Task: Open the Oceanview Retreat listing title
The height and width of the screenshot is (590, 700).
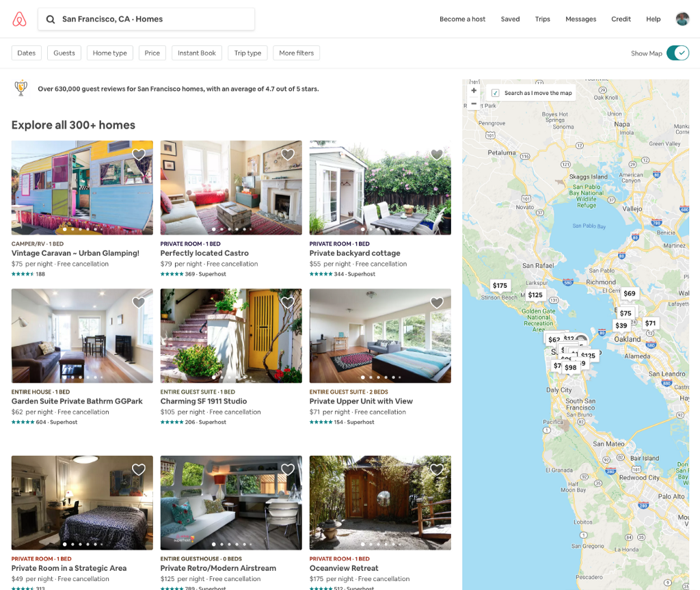Action: click(344, 568)
